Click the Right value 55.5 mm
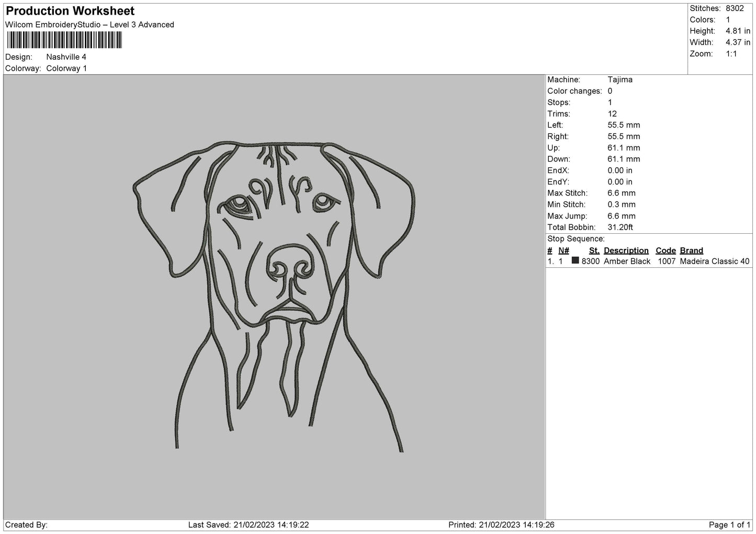 point(624,137)
